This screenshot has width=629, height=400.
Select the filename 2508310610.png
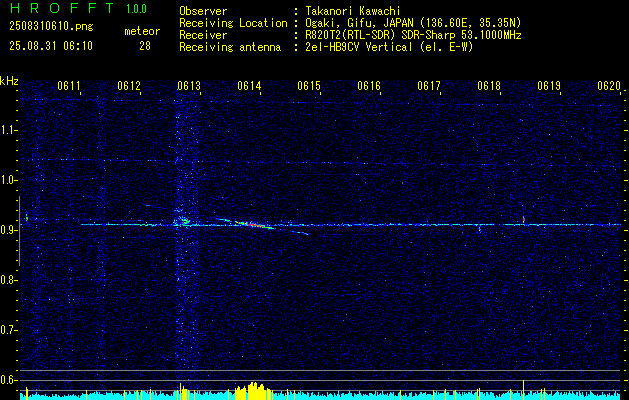(x=51, y=26)
